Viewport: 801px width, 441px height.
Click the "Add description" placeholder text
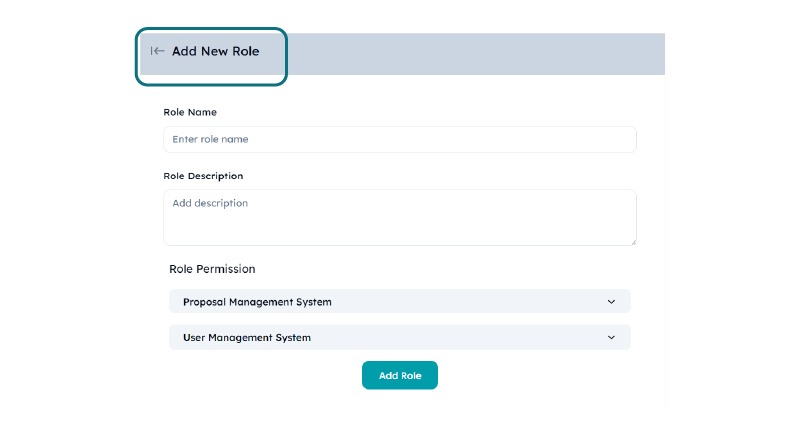click(210, 203)
